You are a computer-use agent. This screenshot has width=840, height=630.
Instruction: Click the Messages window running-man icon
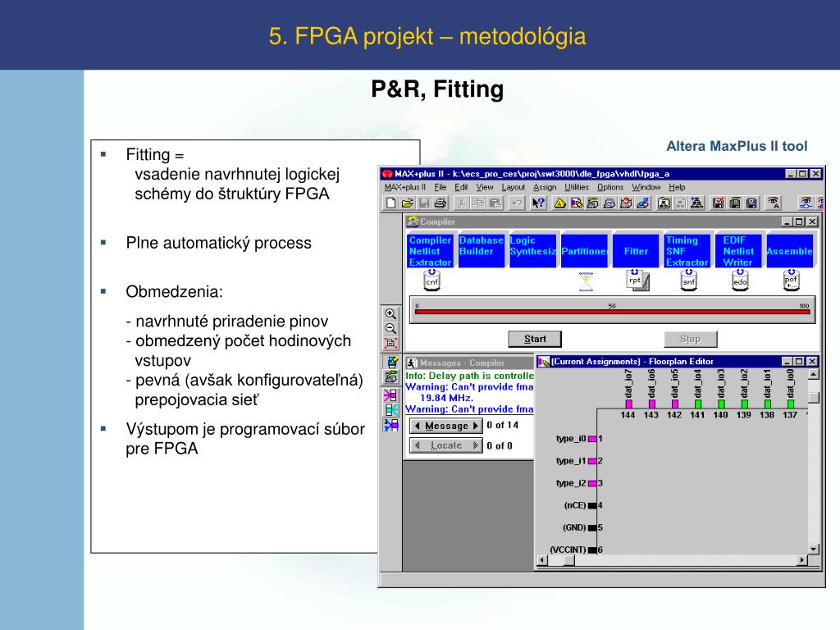[x=412, y=363]
